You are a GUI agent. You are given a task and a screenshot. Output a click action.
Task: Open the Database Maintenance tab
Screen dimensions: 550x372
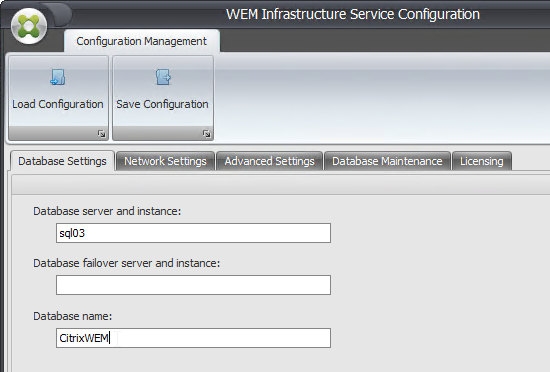pos(387,161)
